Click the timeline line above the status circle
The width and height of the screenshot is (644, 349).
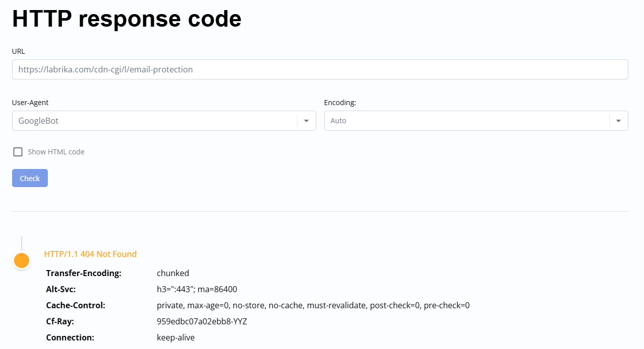22,243
